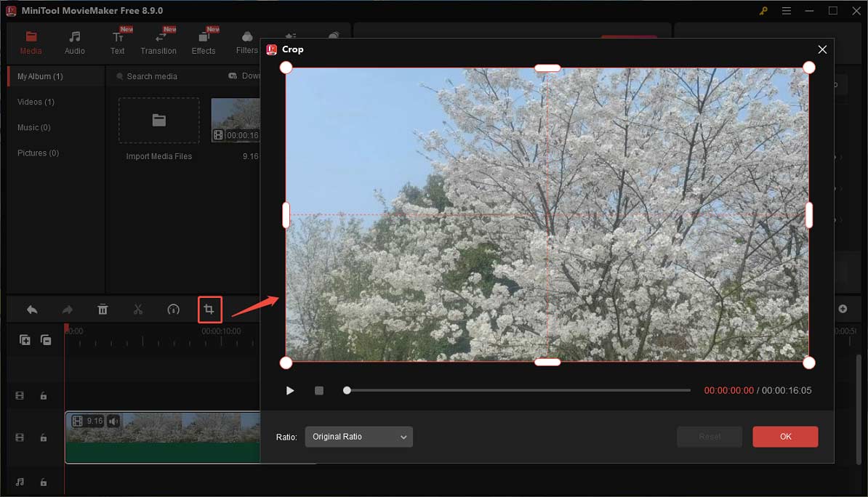Click the Import Media Files folder box
Screen dimensions: 868x497
[159, 120]
